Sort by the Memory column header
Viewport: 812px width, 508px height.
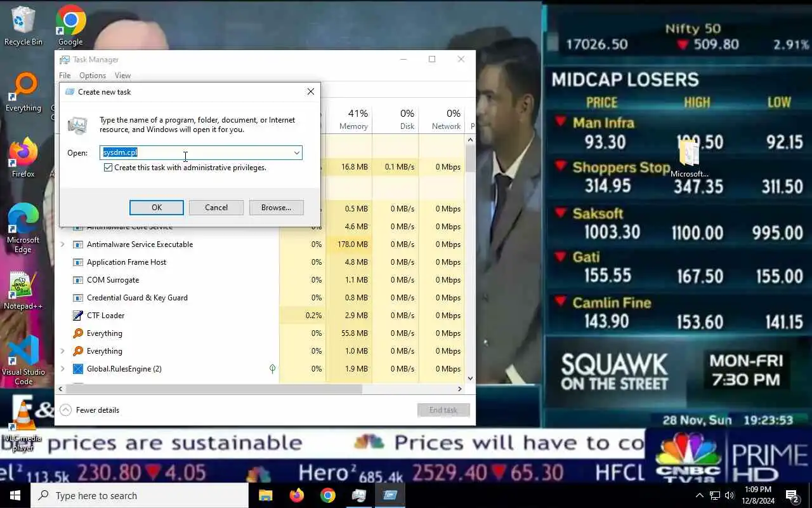[349, 119]
